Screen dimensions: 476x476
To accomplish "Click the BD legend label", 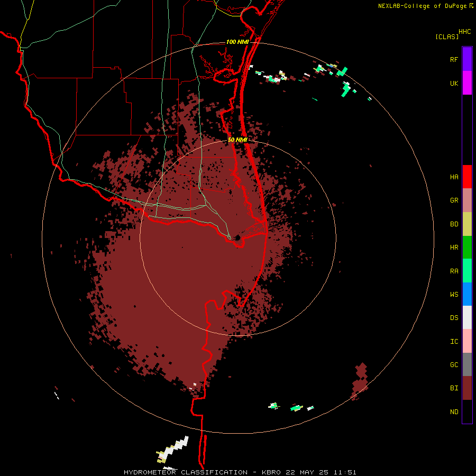I will [454, 224].
